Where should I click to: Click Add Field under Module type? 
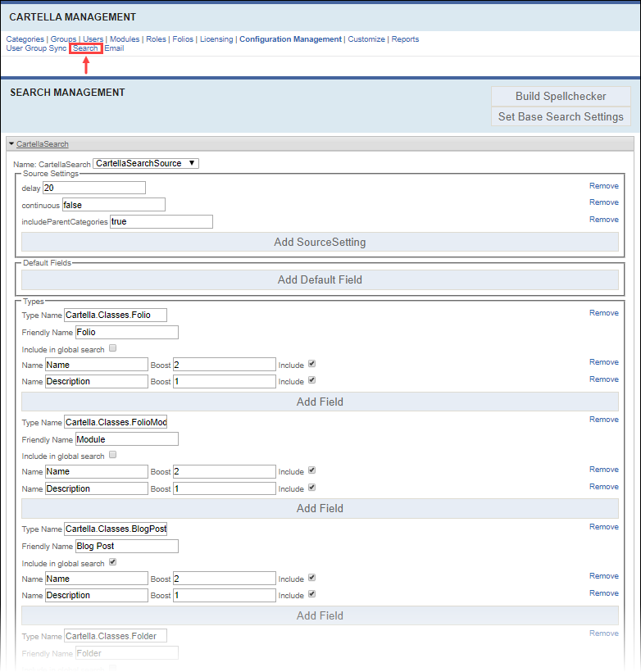(320, 509)
